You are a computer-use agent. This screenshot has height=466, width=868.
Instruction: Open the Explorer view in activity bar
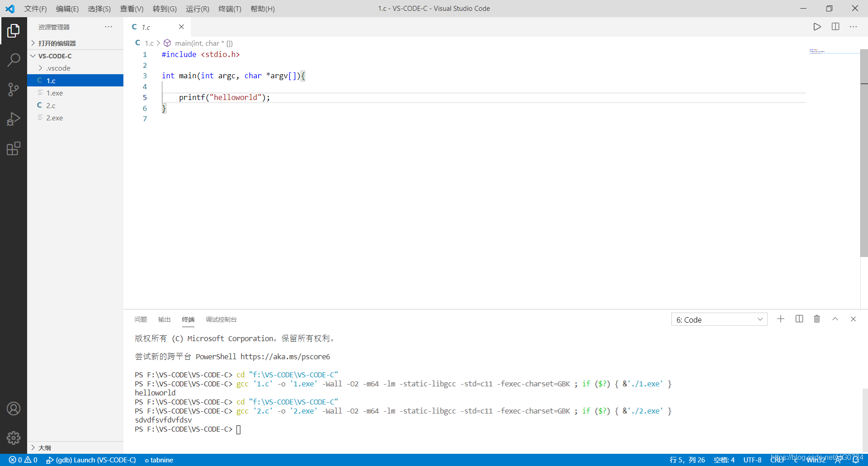coord(14,31)
